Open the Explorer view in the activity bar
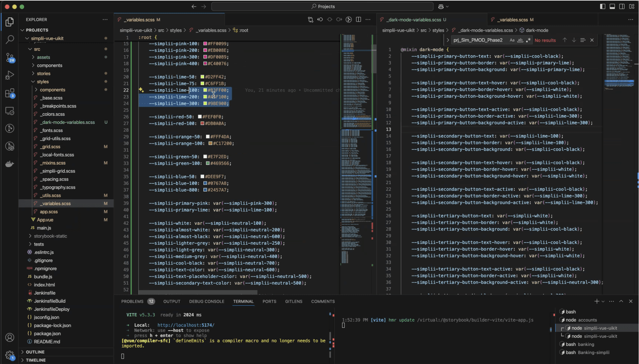Image resolution: width=639 pixels, height=364 pixels. point(10,22)
